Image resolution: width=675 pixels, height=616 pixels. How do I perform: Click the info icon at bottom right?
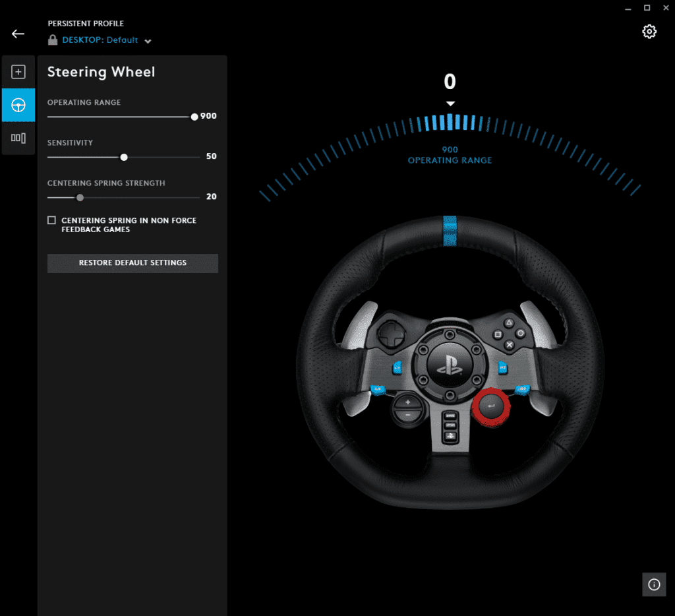click(654, 584)
